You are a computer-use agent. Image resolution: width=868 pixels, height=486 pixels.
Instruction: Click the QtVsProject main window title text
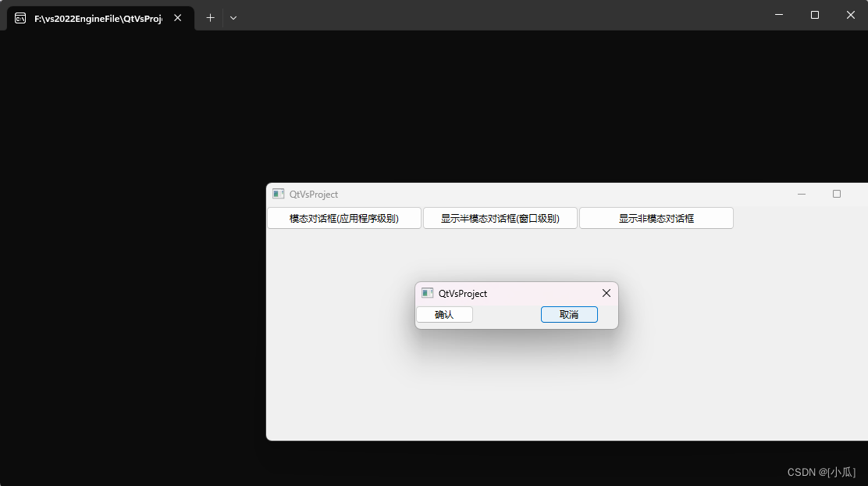[313, 195]
